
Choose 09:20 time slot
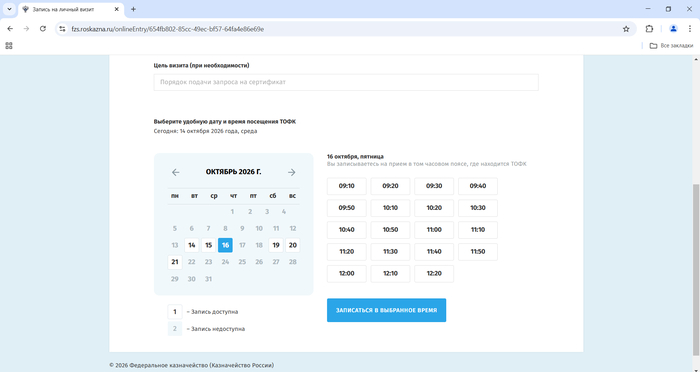[x=390, y=186]
